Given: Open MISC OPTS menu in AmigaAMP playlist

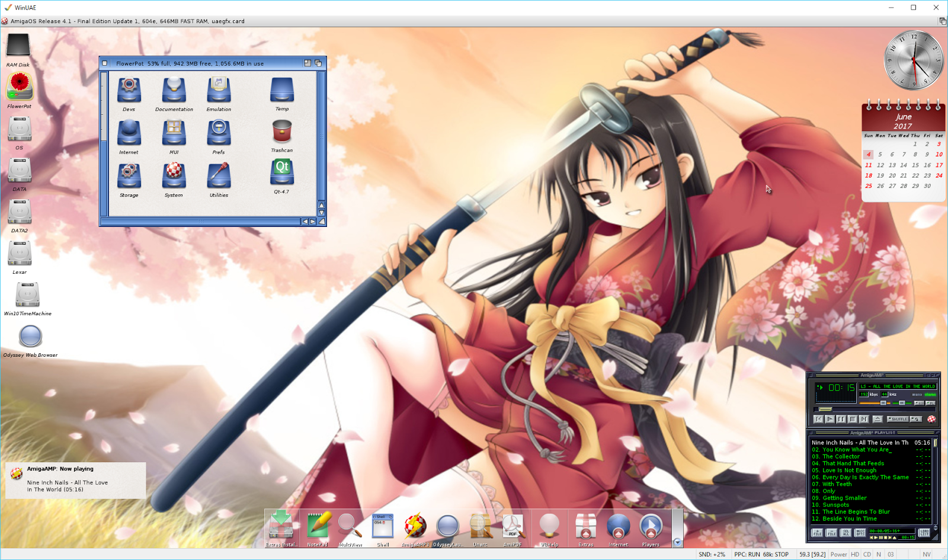Looking at the screenshot, I should [x=860, y=533].
